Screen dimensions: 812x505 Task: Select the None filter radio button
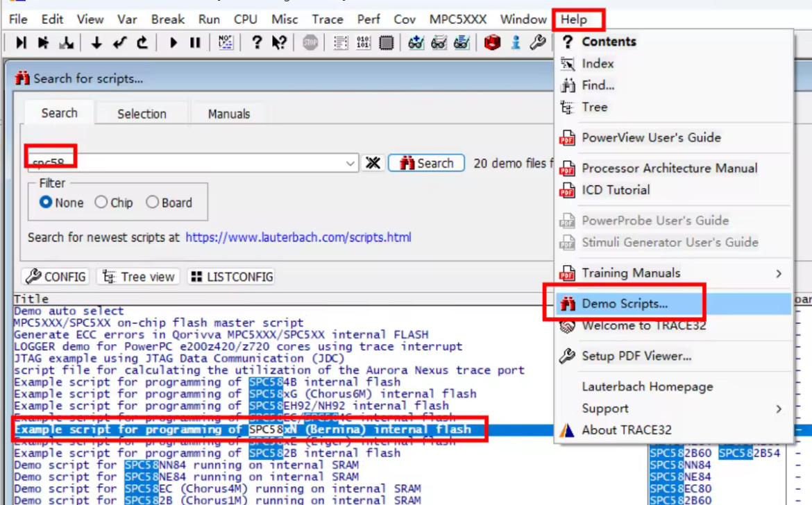[46, 203]
